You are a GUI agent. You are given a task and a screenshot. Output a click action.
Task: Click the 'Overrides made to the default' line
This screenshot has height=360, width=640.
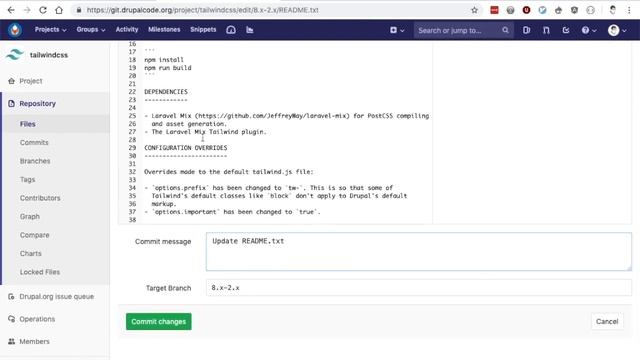pyautogui.click(x=229, y=172)
